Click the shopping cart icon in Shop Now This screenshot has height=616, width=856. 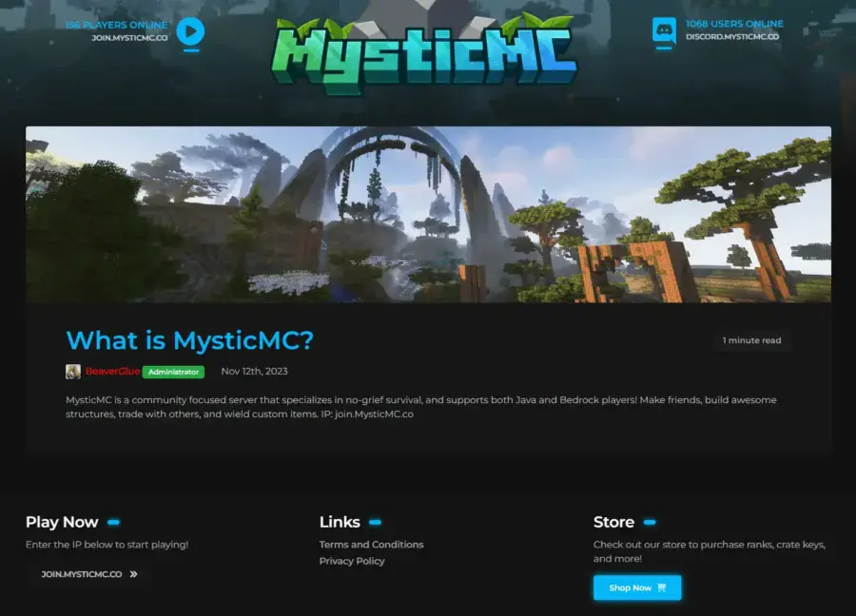point(662,587)
